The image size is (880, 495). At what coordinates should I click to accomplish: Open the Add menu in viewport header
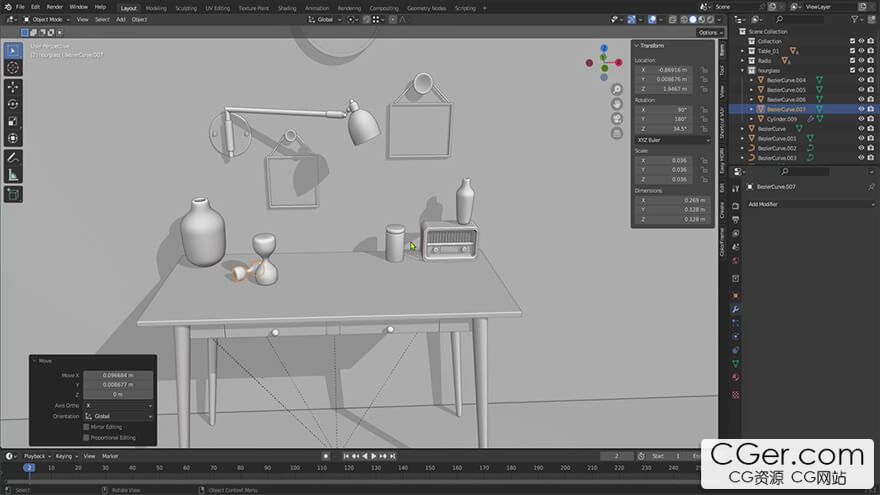[121, 20]
